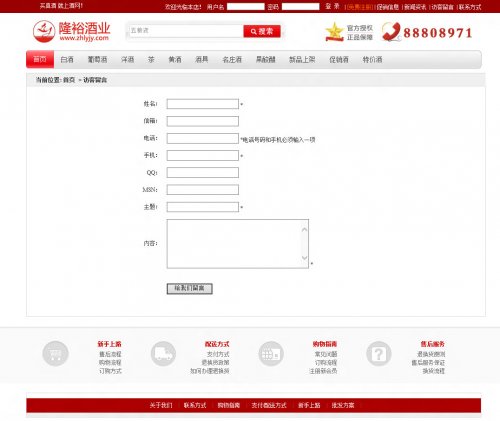This screenshot has height=421, width=500.
Task: Open the 白酒 navigation tab
Action: [67, 59]
